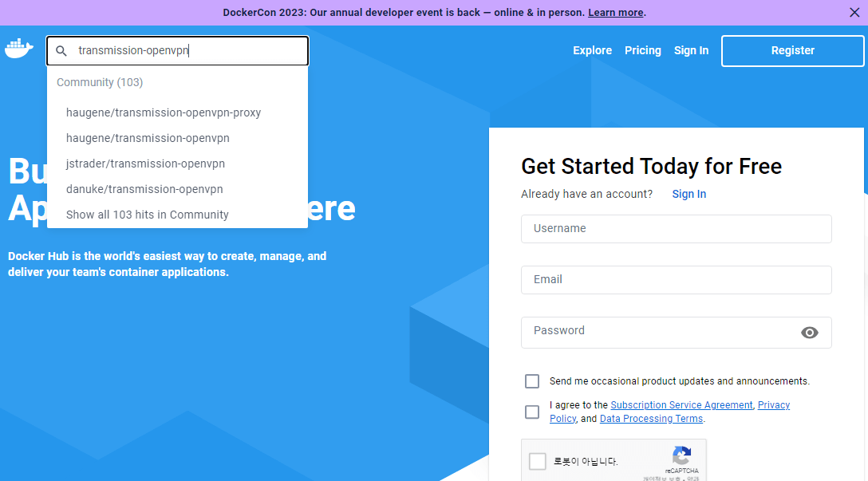Open the Explore page

point(592,50)
